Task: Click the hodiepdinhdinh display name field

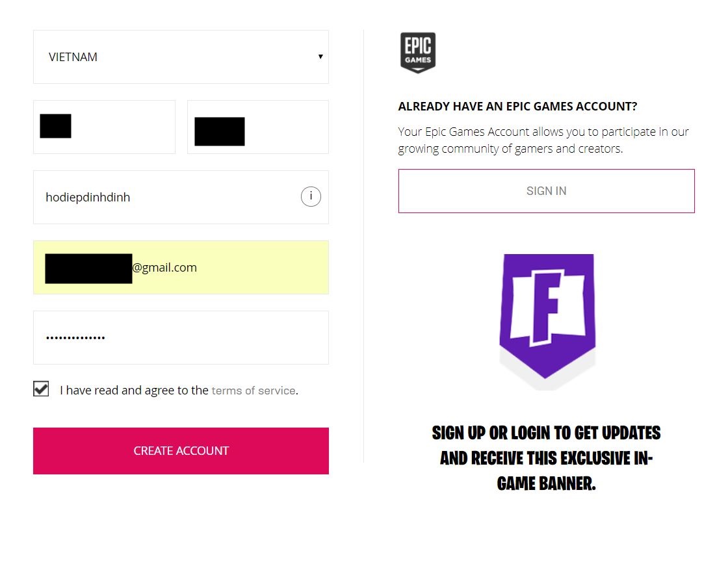Action: (x=181, y=198)
